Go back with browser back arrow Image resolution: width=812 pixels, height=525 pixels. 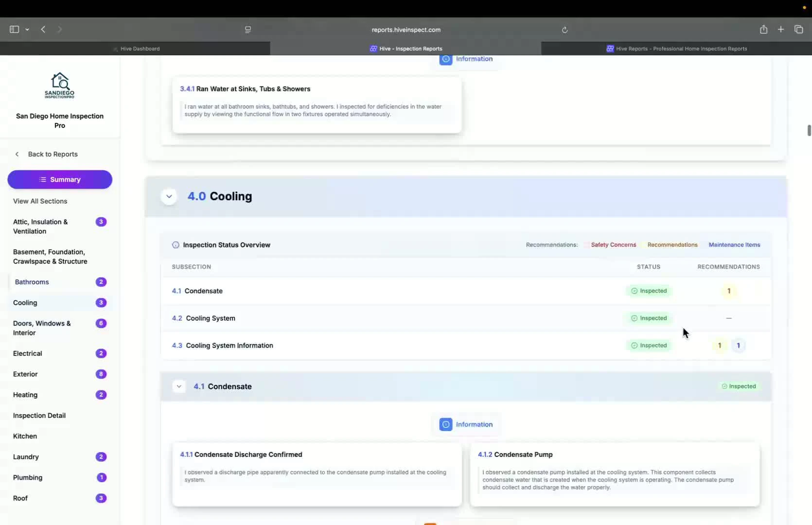(43, 29)
